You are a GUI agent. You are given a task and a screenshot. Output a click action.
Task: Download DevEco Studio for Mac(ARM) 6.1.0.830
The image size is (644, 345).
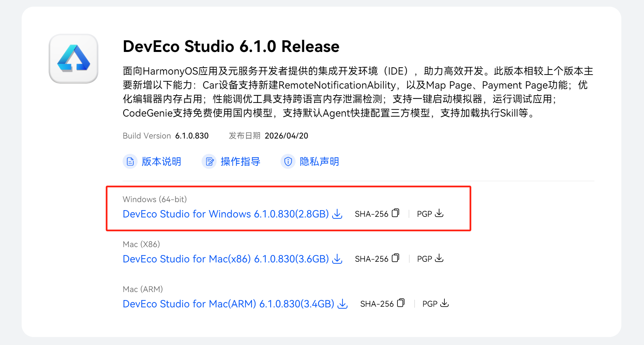(229, 304)
